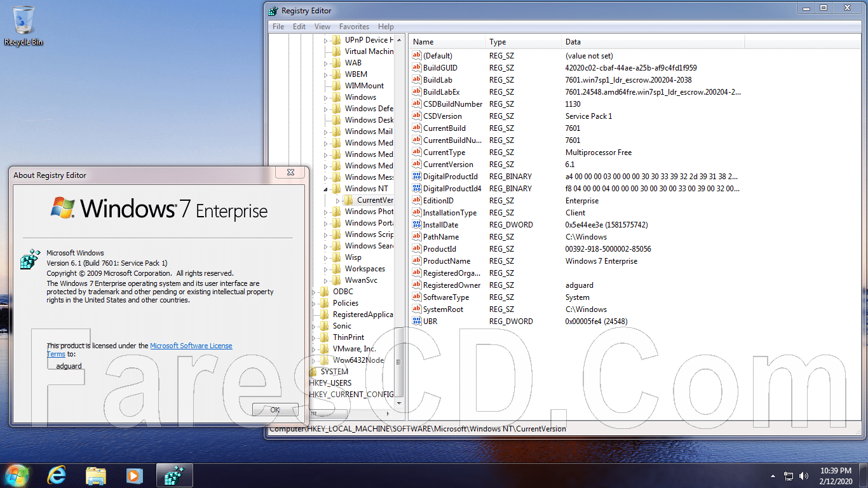Select the ProductId value name
The height and width of the screenshot is (488, 868).
440,249
